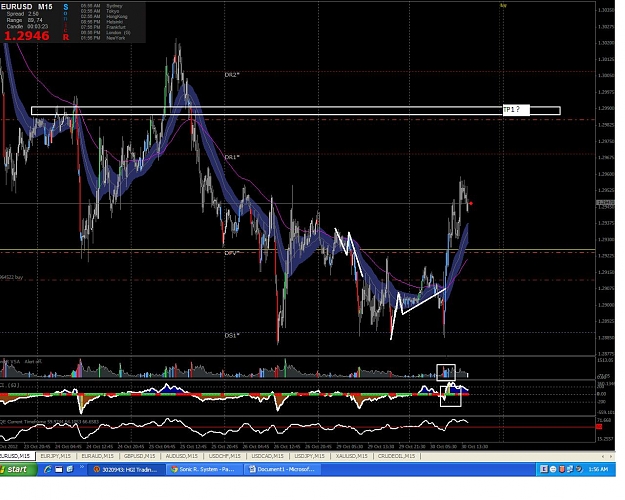
Task: Click the EURUSD M15 chart title
Action: pos(27,7)
